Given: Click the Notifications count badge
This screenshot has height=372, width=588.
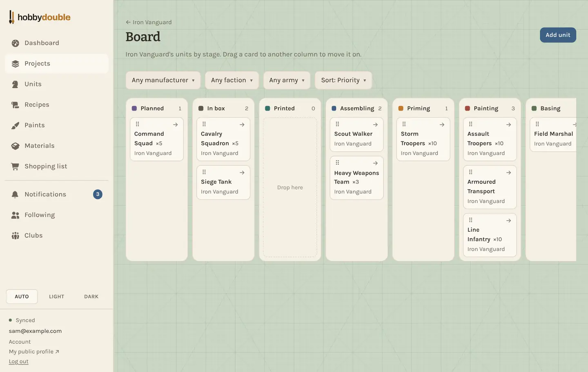Looking at the screenshot, I should [x=98, y=195].
